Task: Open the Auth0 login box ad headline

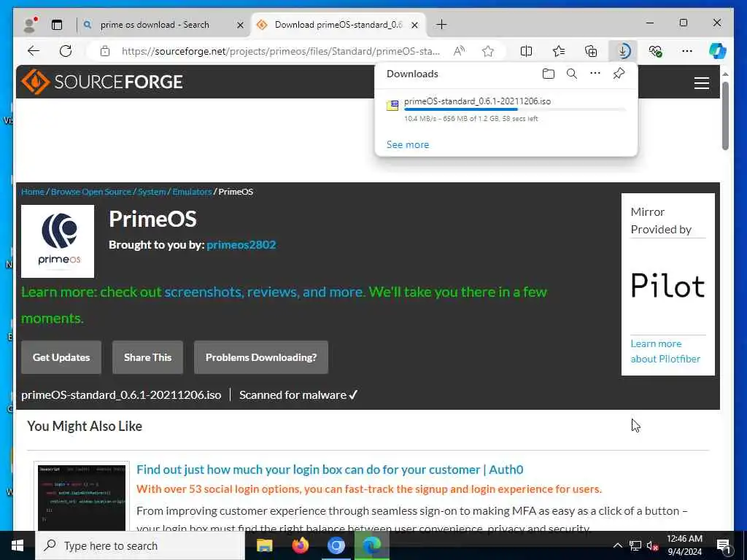Action: point(330,470)
